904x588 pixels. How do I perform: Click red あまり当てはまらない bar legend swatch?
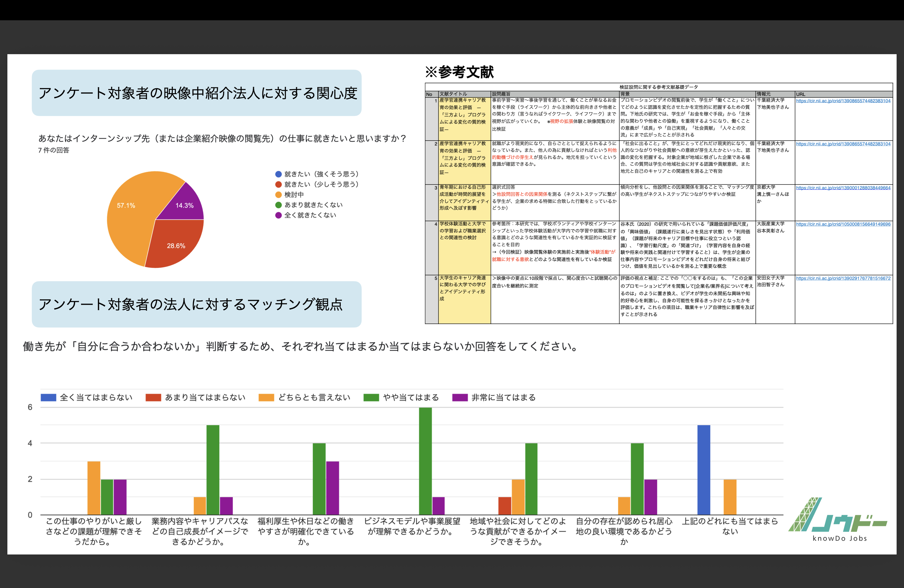pyautogui.click(x=153, y=397)
